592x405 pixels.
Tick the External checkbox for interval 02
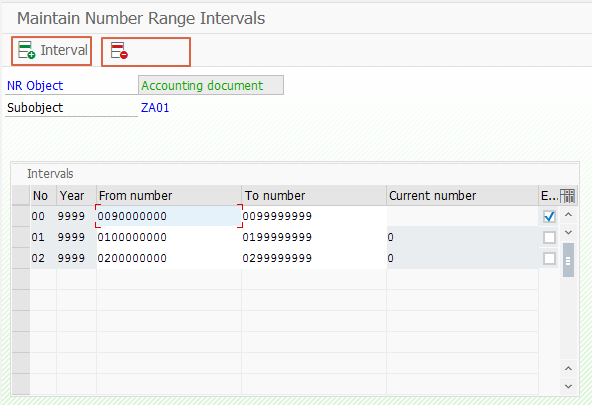pos(549,259)
